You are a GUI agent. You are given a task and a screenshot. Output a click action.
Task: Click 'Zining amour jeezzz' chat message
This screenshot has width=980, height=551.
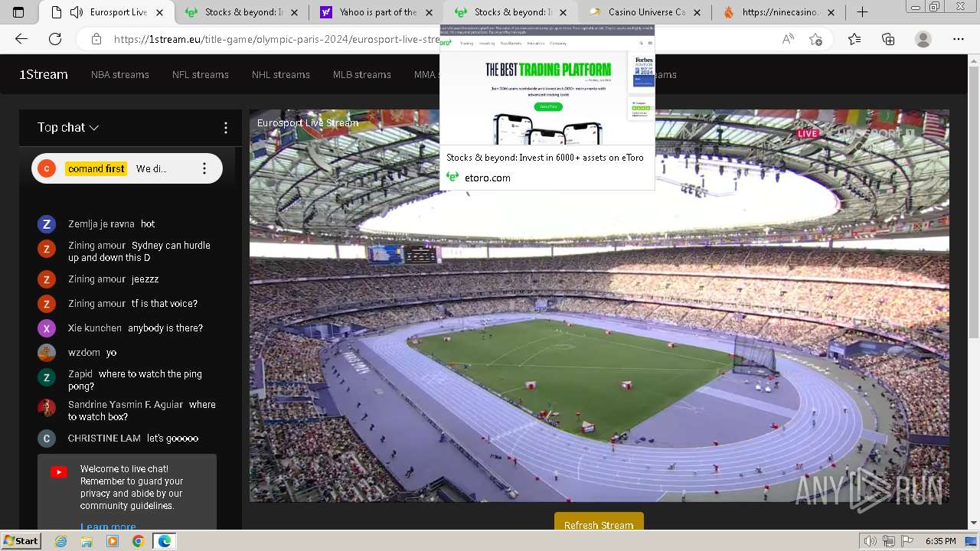[x=113, y=279]
